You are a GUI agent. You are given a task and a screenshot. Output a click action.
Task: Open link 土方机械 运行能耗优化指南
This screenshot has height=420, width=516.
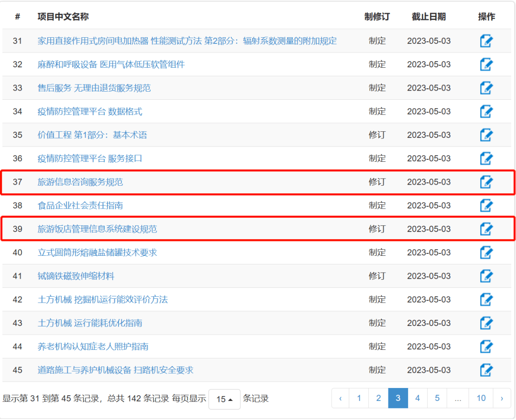tap(90, 323)
